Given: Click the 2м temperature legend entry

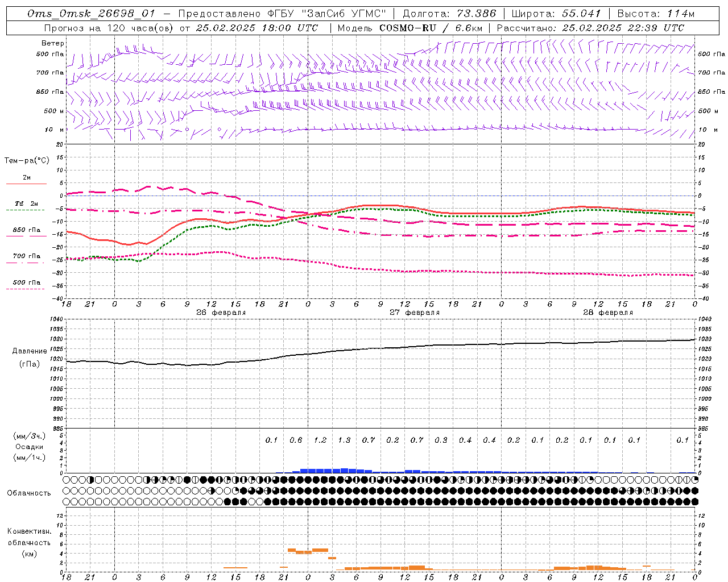Looking at the screenshot, I should click(x=27, y=178).
